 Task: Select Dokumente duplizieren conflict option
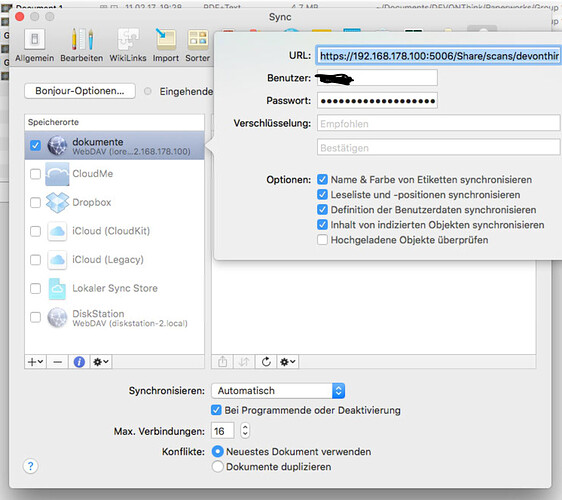218,467
